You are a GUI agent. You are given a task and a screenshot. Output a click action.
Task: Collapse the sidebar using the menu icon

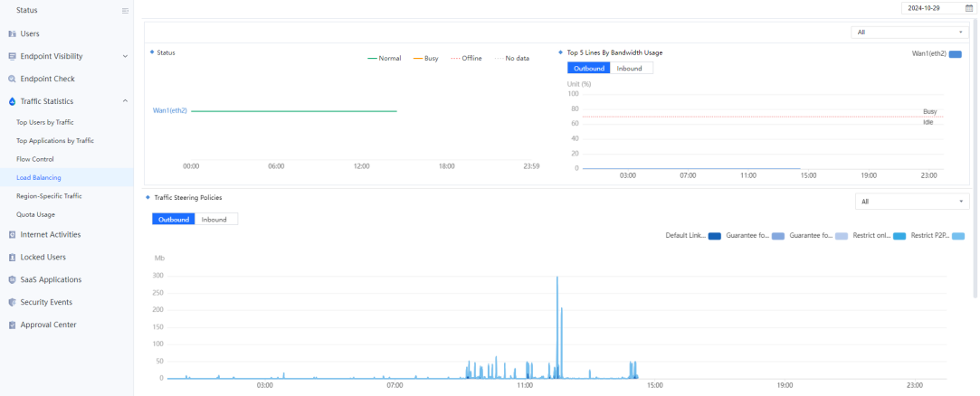[125, 11]
